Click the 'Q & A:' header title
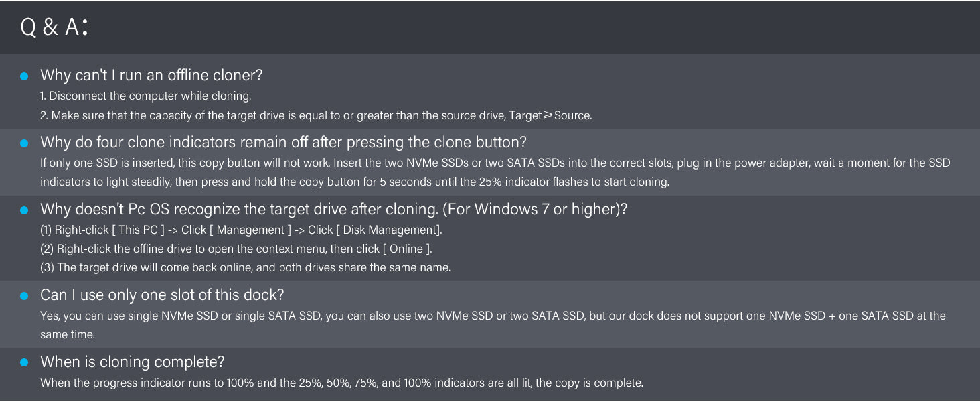This screenshot has width=980, height=402. 54,27
